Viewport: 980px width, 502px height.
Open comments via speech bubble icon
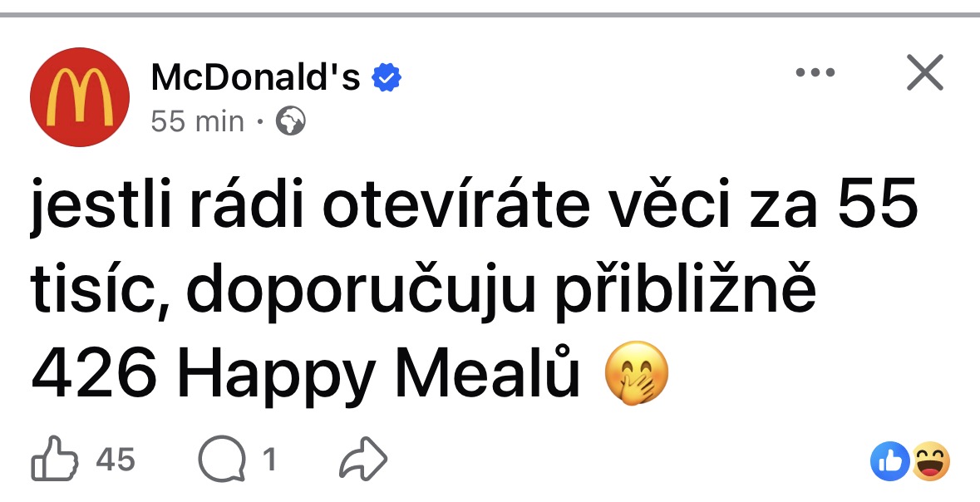pos(222,459)
